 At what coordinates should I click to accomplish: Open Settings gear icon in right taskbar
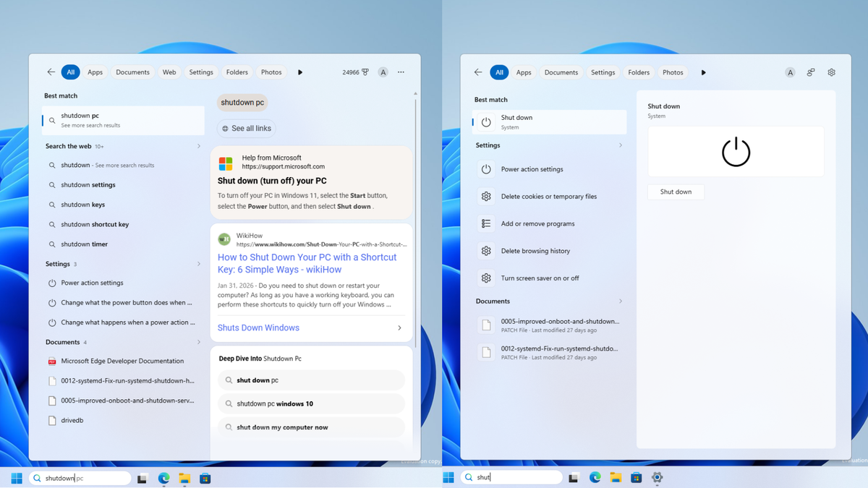(x=657, y=478)
